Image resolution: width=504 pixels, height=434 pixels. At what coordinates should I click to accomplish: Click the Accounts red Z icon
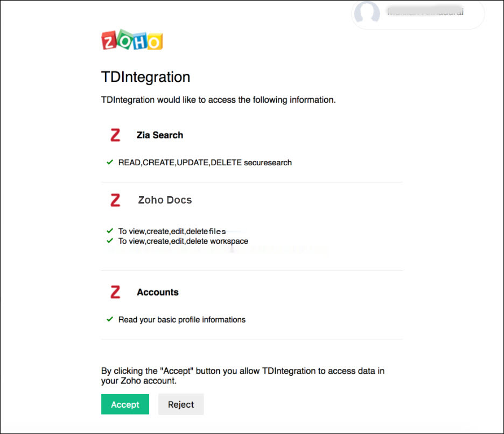click(x=115, y=292)
